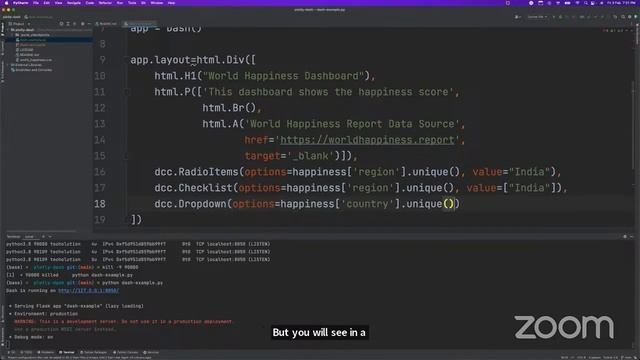
Task: Hide the Project tool window
Action: click(89, 24)
